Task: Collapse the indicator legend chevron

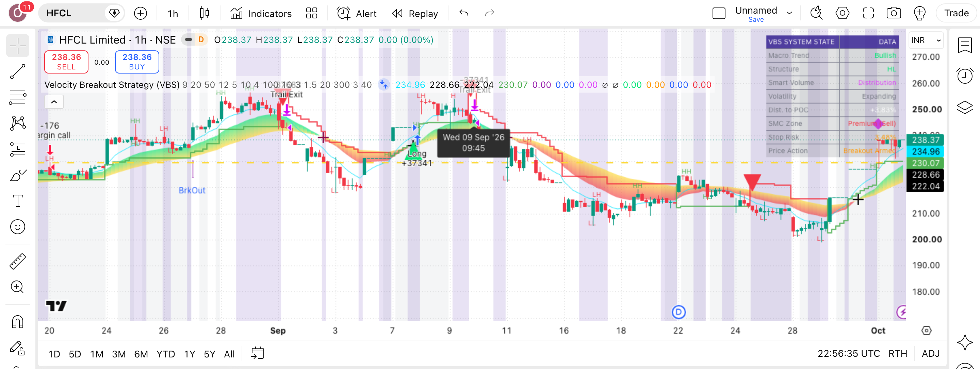Action: 54,102
